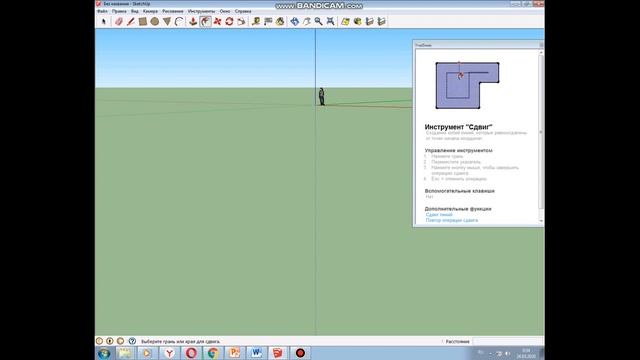640x360 pixels.
Task: Select the Rectangle drawing tool
Action: tap(142, 22)
